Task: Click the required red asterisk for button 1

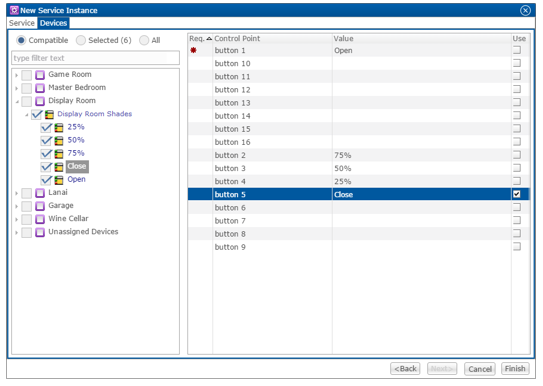Action: click(194, 50)
